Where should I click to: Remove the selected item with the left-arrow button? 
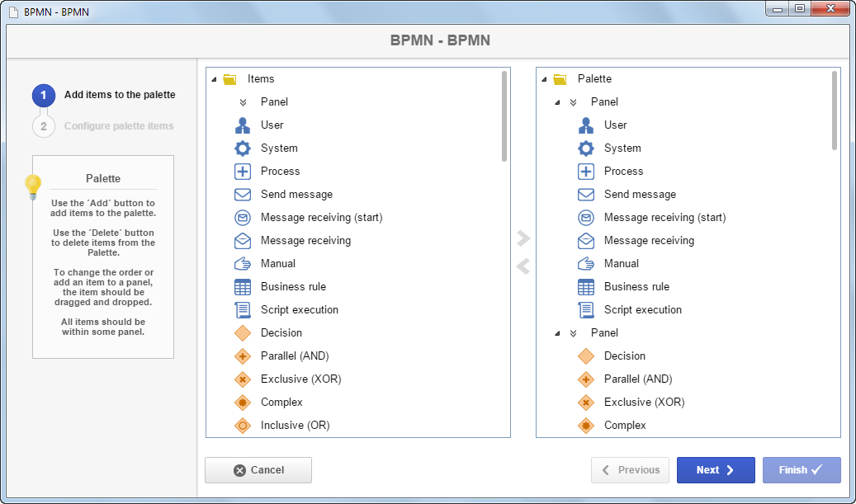pos(523,266)
